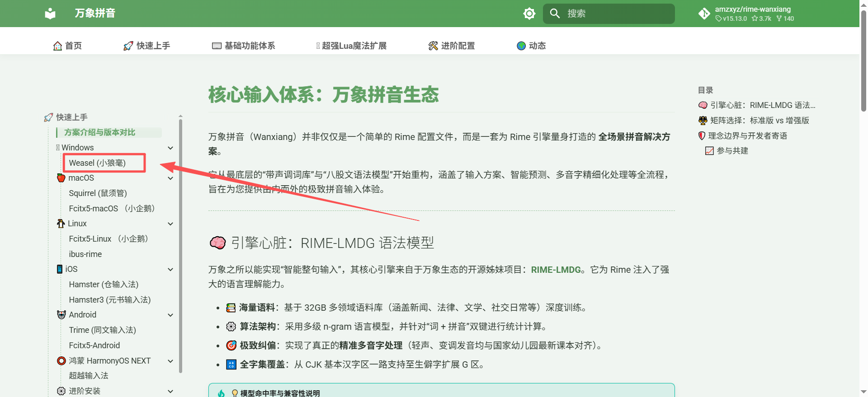Collapse the Windows sidebar section chevron
868x397 pixels.
(170, 148)
